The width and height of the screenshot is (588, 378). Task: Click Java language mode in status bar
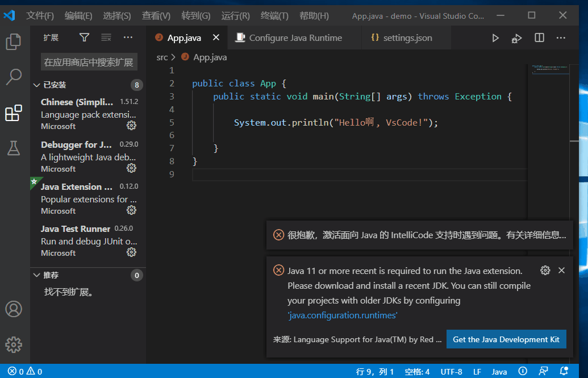click(499, 372)
